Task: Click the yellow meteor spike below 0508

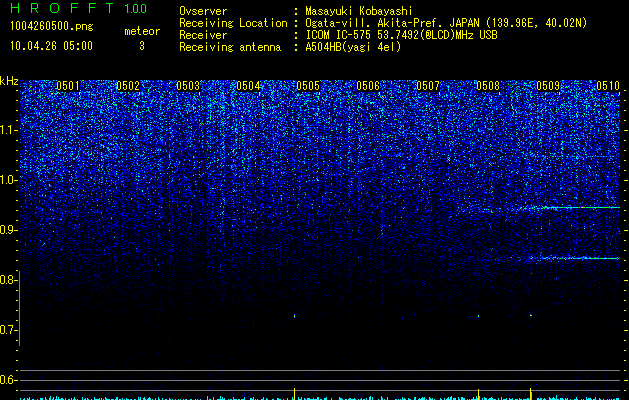Action: pos(479,394)
